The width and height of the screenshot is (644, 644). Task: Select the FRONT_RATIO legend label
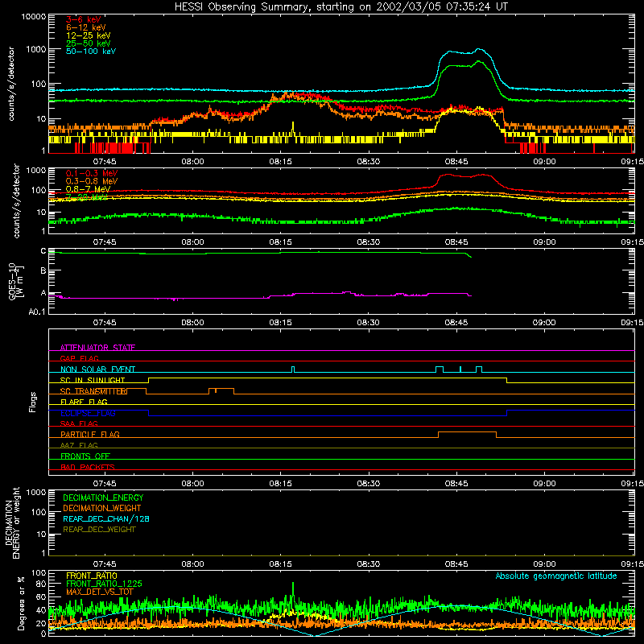click(x=92, y=576)
